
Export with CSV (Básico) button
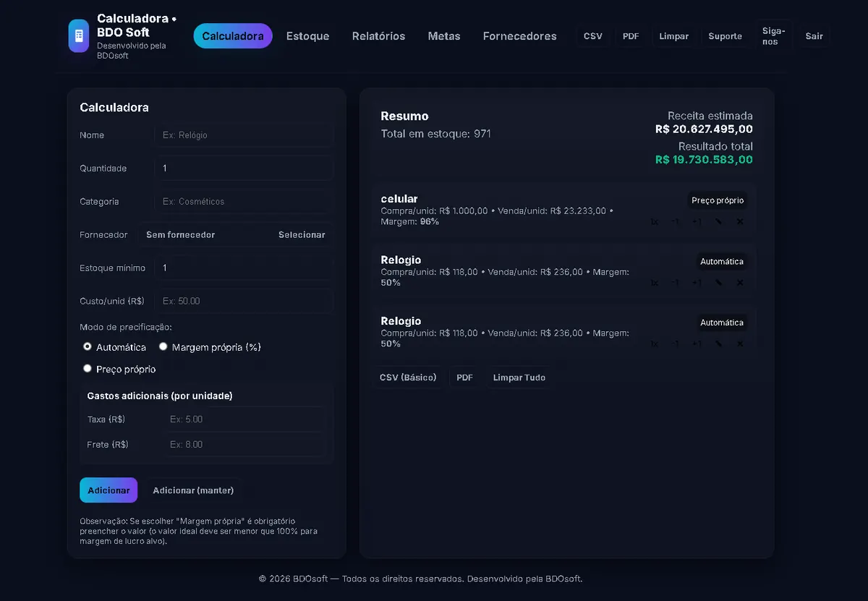[x=408, y=378]
